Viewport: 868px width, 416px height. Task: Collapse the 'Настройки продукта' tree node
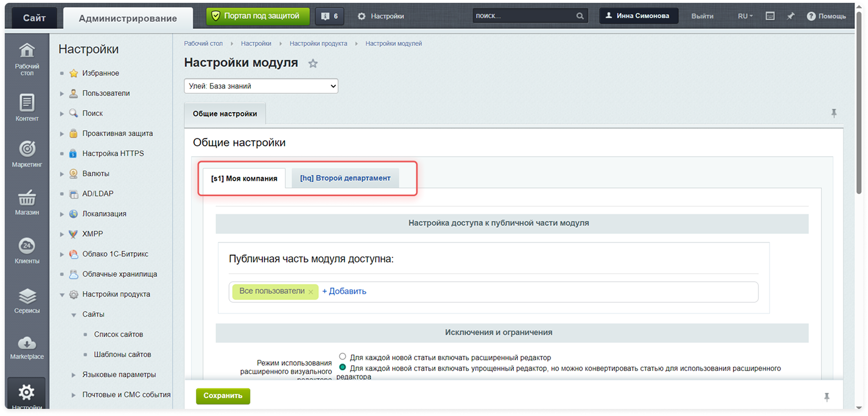62,295
